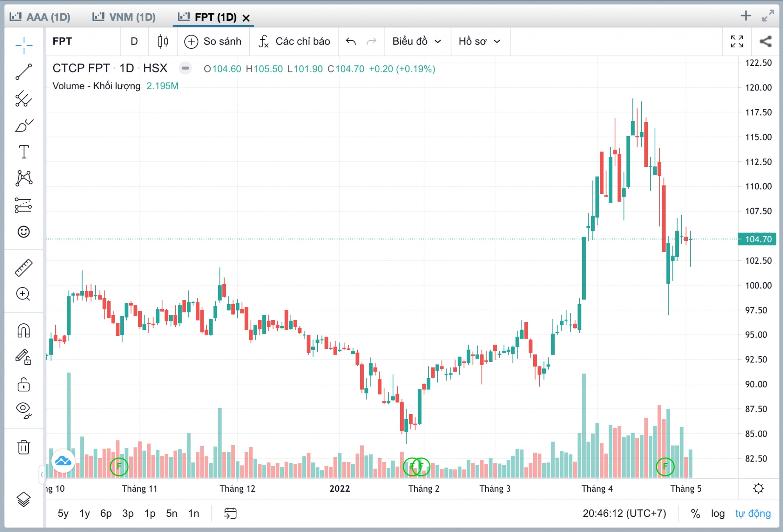
Task: Redo the last action
Action: coord(372,41)
